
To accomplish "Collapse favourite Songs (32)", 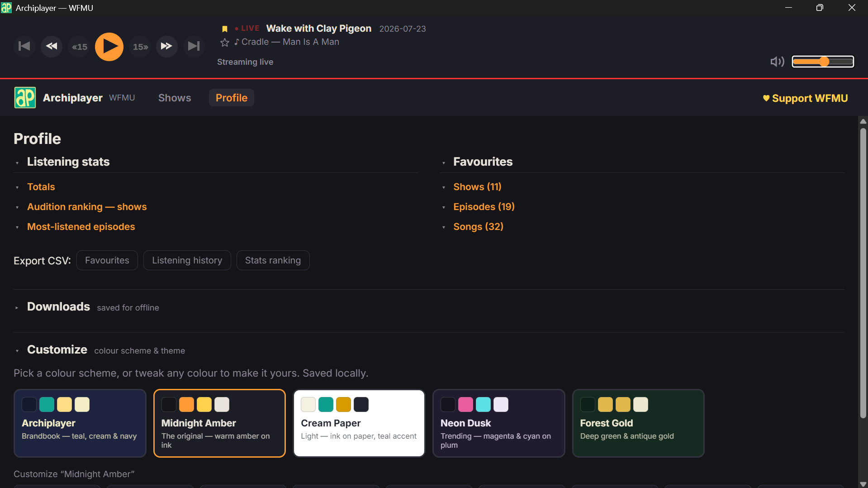I will pyautogui.click(x=478, y=227).
